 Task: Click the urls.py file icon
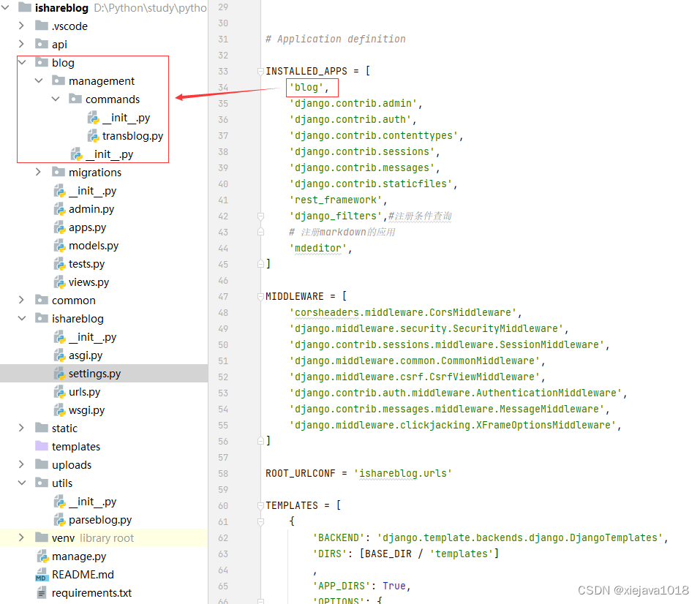[x=60, y=391]
